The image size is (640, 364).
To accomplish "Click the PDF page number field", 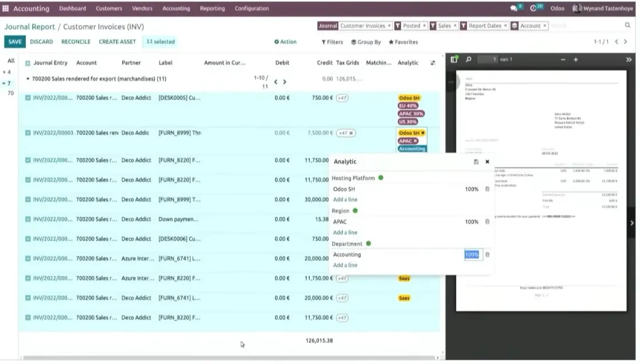I will (487, 59).
